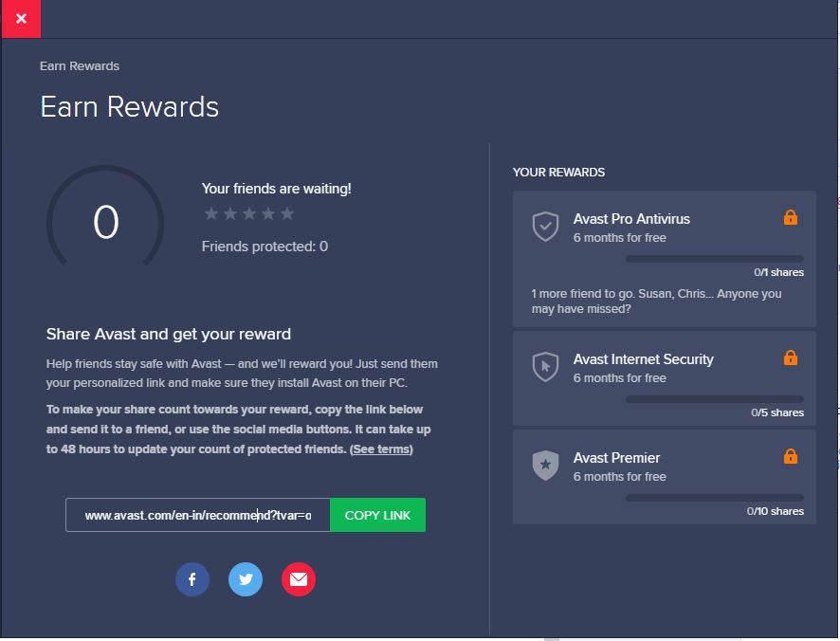
Task: Click the Avast Premier title
Action: pyautogui.click(x=616, y=458)
